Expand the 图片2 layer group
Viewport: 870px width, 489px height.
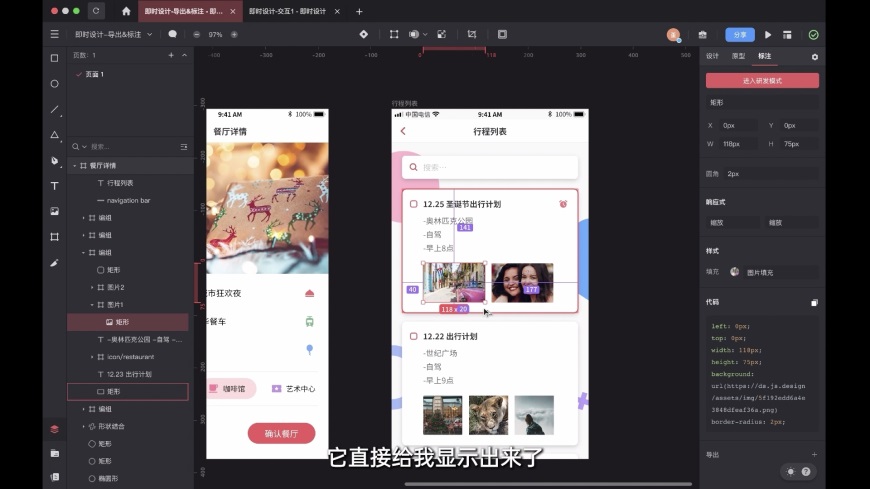coord(92,287)
